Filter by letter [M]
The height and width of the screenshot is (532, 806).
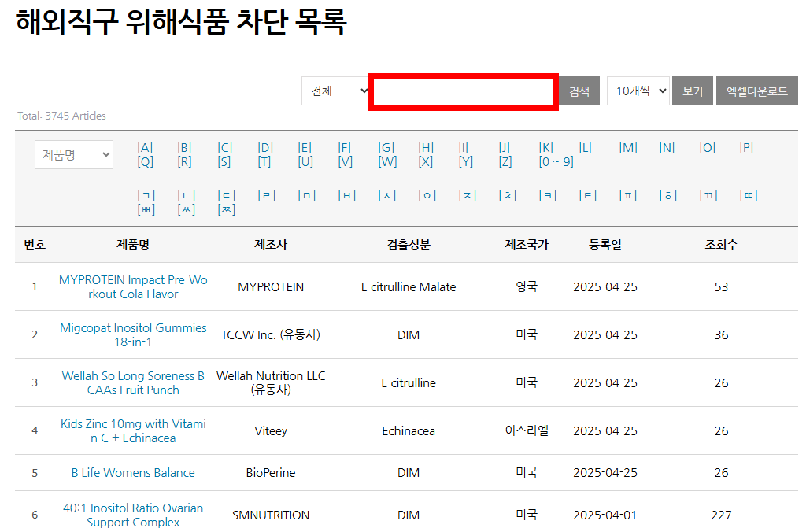[x=628, y=147]
